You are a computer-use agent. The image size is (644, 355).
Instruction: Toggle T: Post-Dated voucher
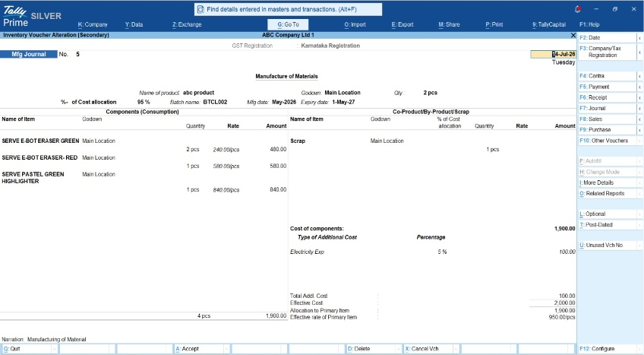click(x=608, y=225)
